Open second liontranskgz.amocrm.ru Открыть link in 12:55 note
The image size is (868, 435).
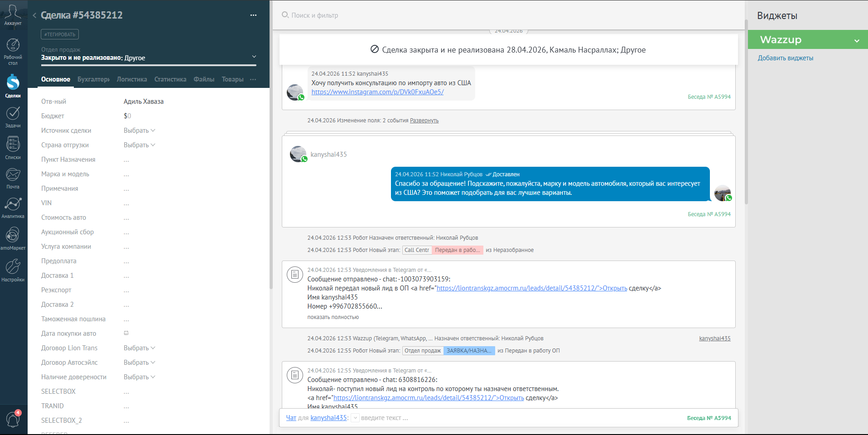click(429, 398)
